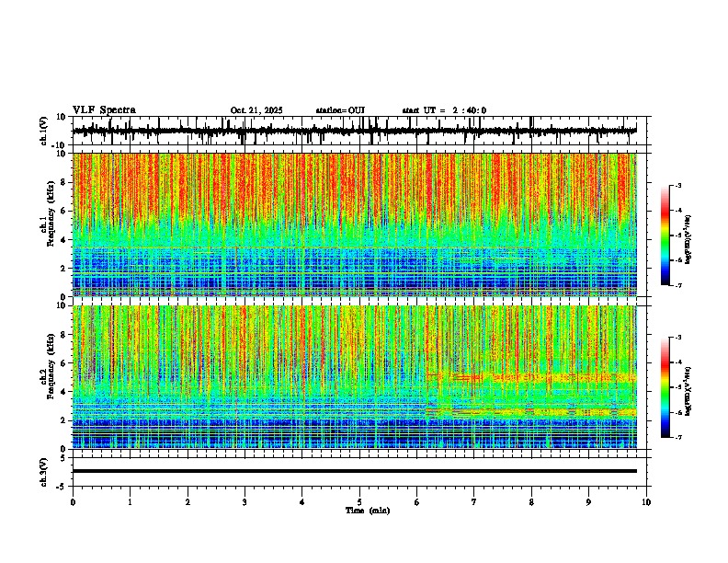Click the "start UT = 2 :40: 0" text
The height and width of the screenshot is (563, 728).
[x=444, y=110]
